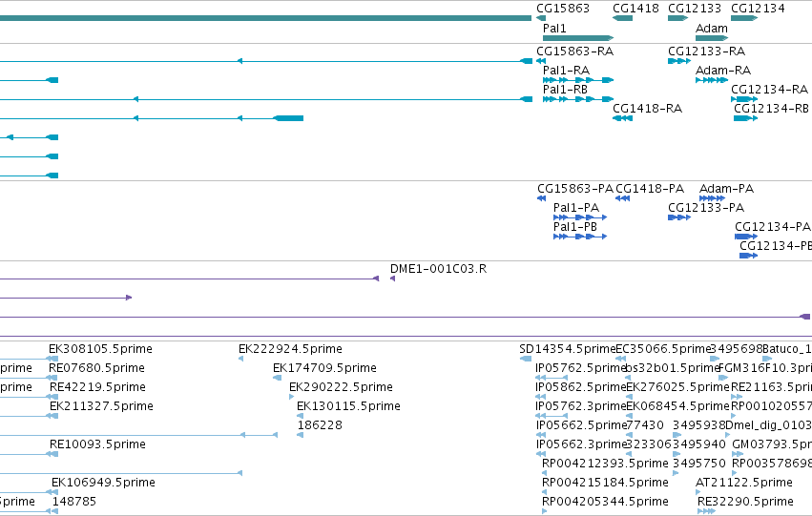Select the CG12134-RA transcript label
Viewport: 812px width, 516px height.
click(769, 89)
